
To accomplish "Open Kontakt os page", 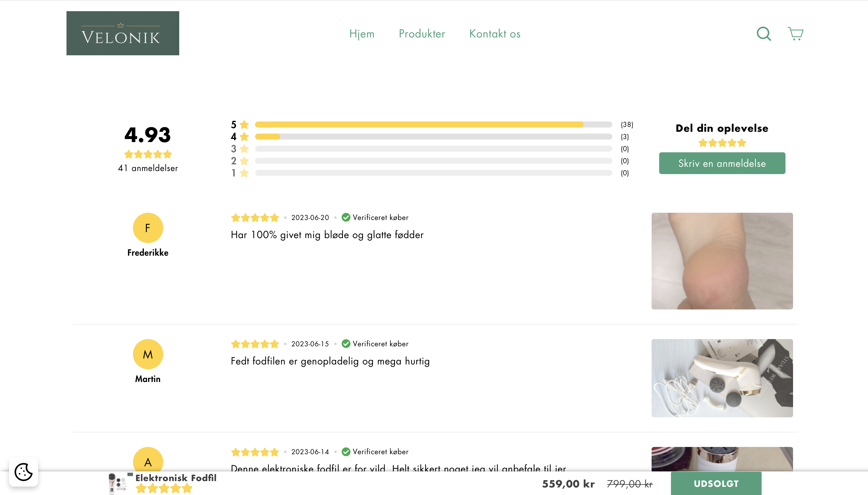I will (x=494, y=34).
